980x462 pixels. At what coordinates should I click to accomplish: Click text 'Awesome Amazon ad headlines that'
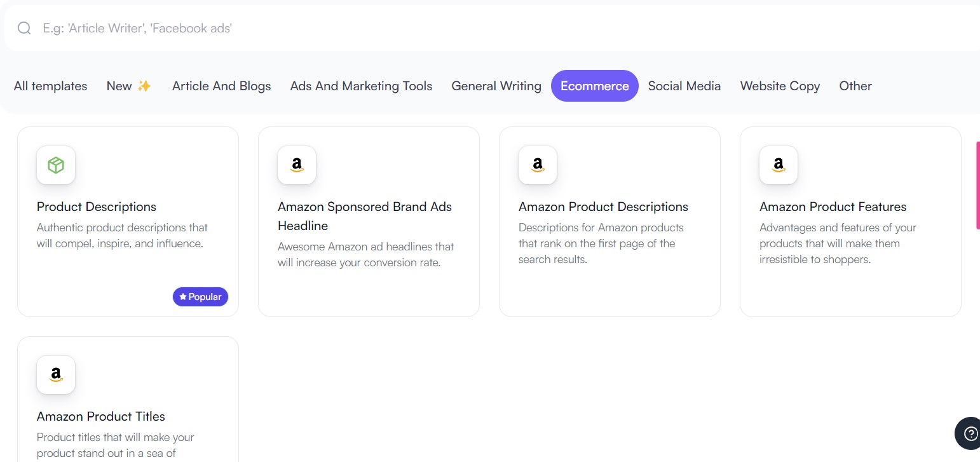[x=365, y=247]
